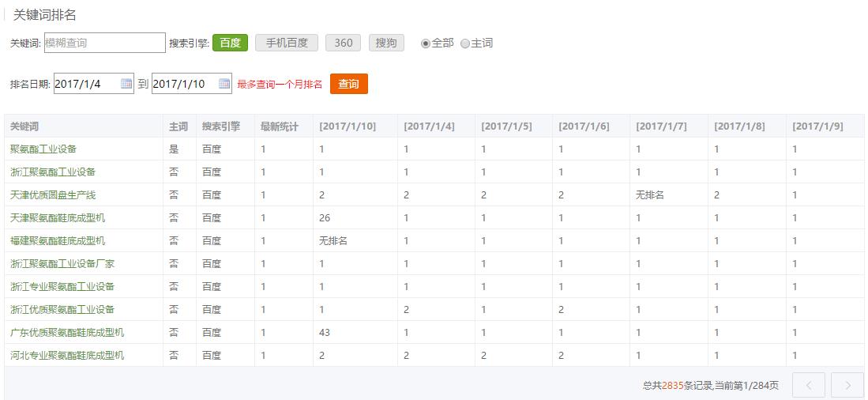
Task: Open keyword 天津优质圆盘生产线
Action: (x=53, y=195)
